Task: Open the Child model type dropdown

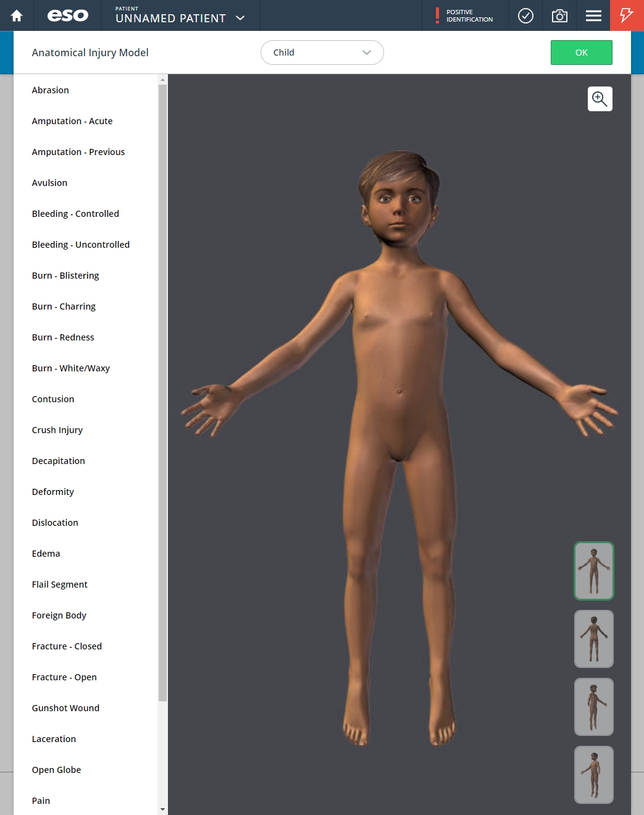Action: [322, 53]
